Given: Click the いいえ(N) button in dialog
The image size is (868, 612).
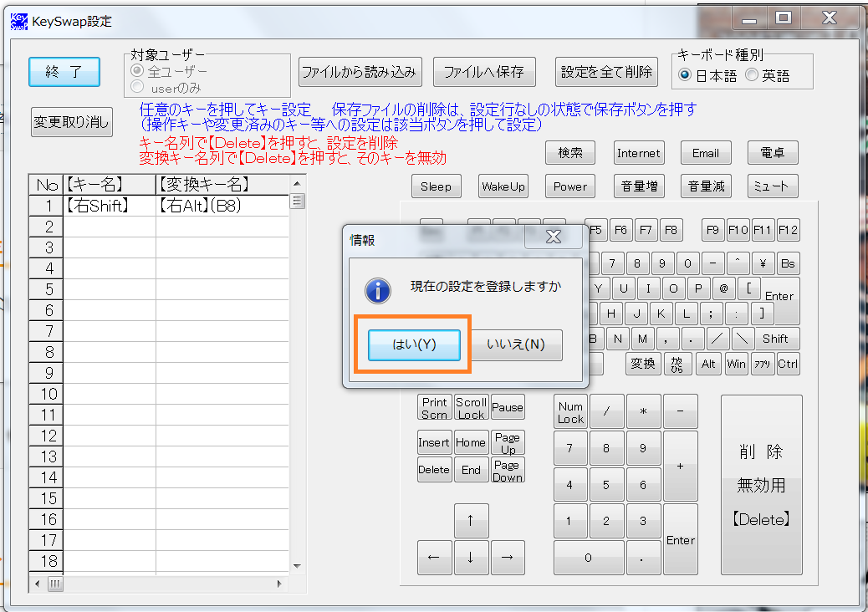Looking at the screenshot, I should point(515,344).
